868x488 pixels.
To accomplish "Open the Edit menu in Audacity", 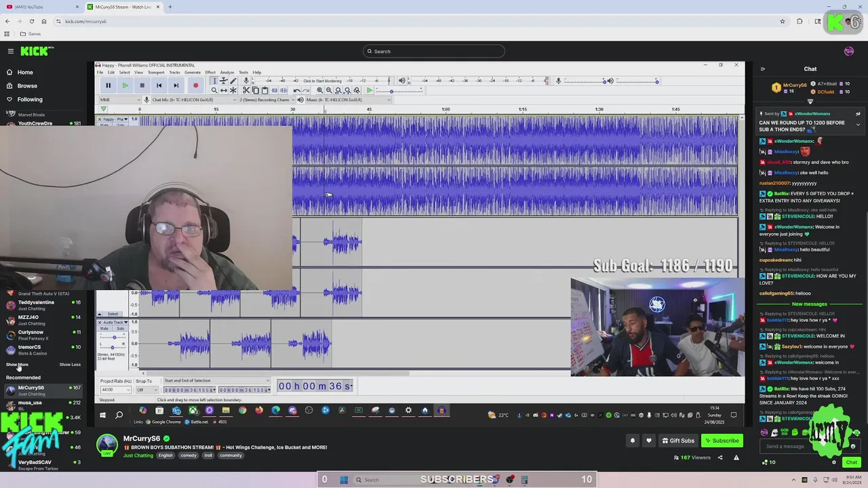I will [x=111, y=73].
